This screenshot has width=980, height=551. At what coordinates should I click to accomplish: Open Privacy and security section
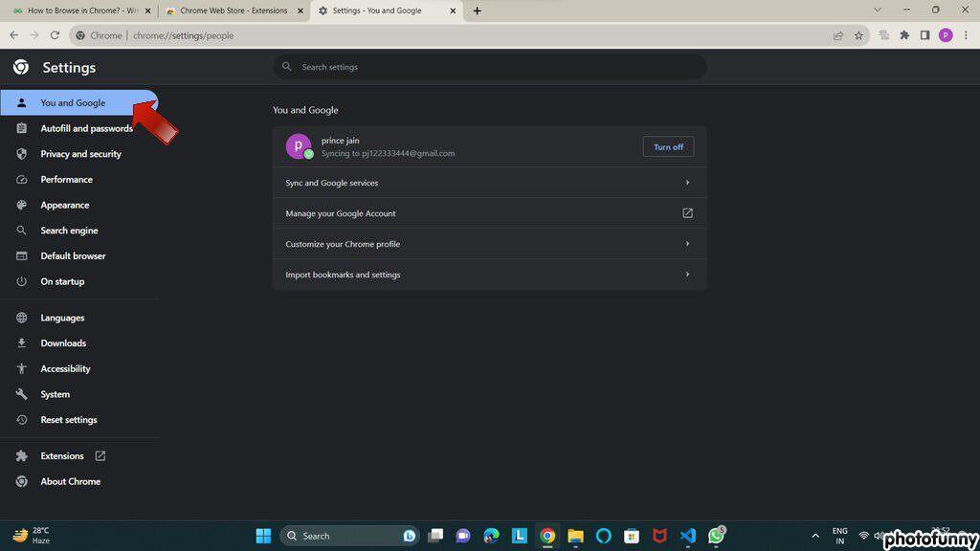78,154
